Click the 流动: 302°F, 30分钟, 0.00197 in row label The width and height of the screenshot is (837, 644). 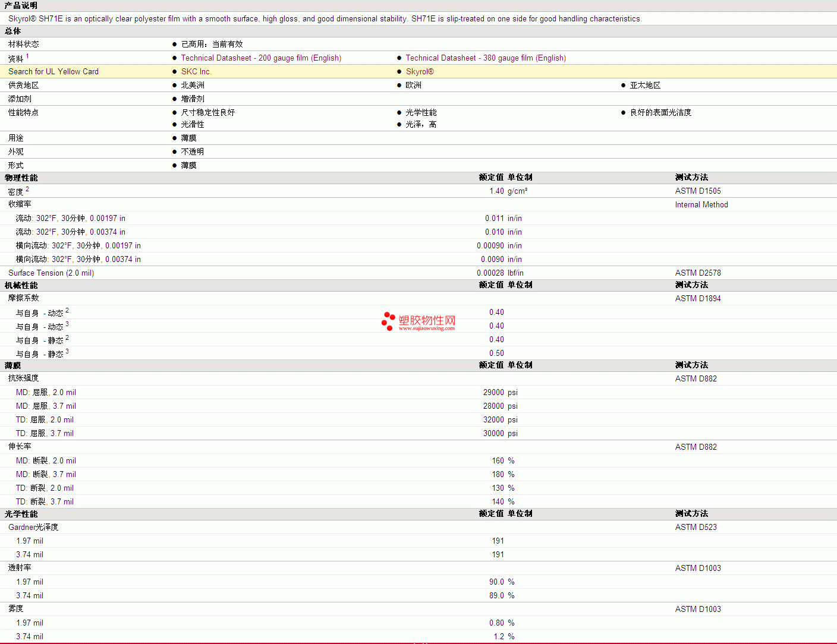point(71,218)
